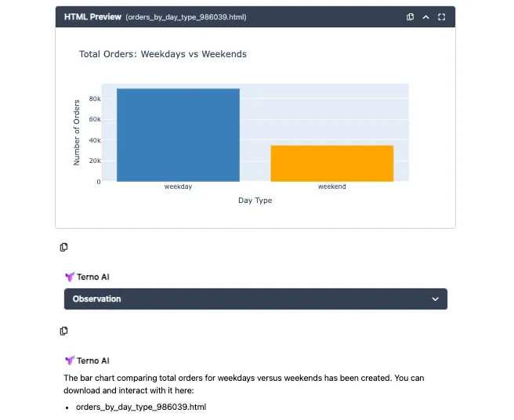The image size is (514, 420).
Task: Click the Terno AI logo above the final message
Action: pyautogui.click(x=70, y=360)
